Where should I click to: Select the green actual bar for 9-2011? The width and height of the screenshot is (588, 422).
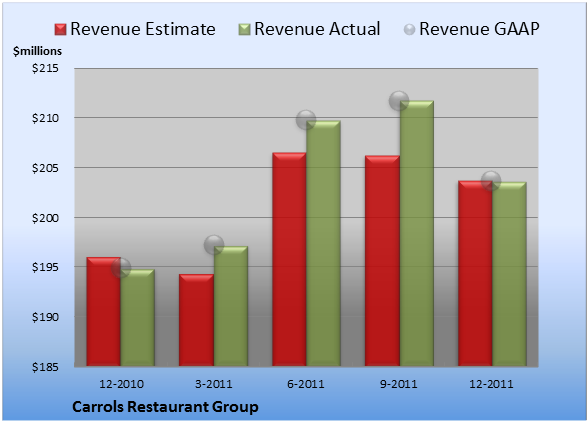[417, 233]
